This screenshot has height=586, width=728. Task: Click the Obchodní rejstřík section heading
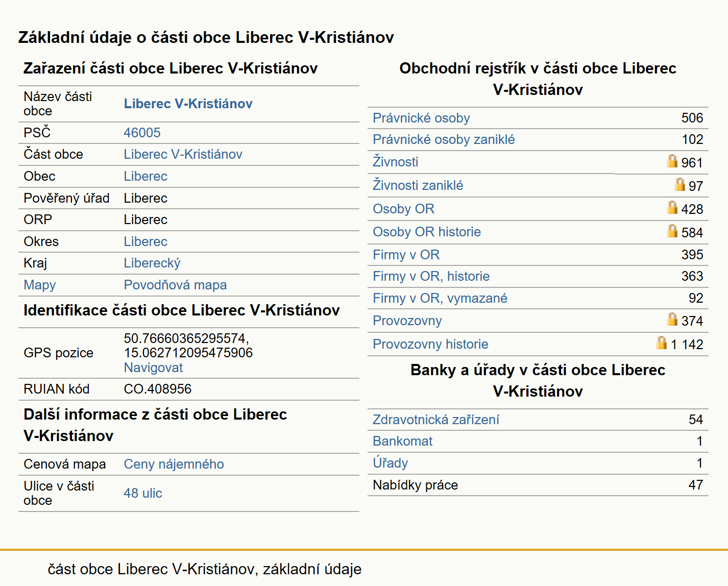point(538,79)
